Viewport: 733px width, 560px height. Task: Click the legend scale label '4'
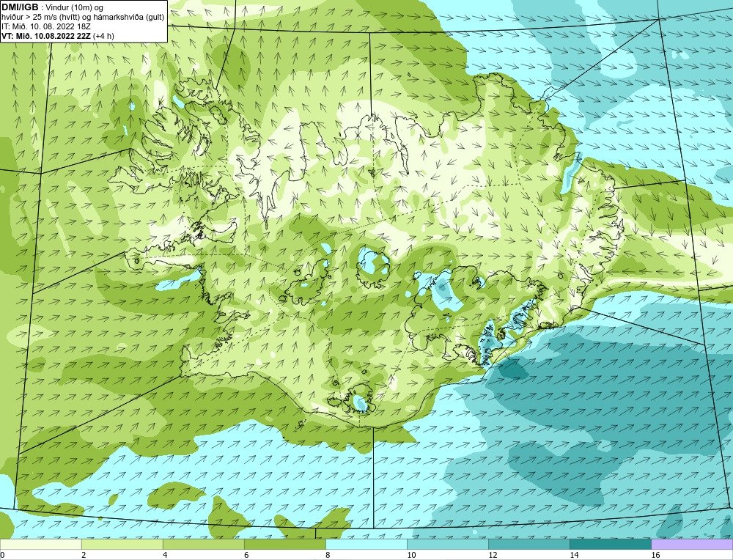click(x=165, y=555)
